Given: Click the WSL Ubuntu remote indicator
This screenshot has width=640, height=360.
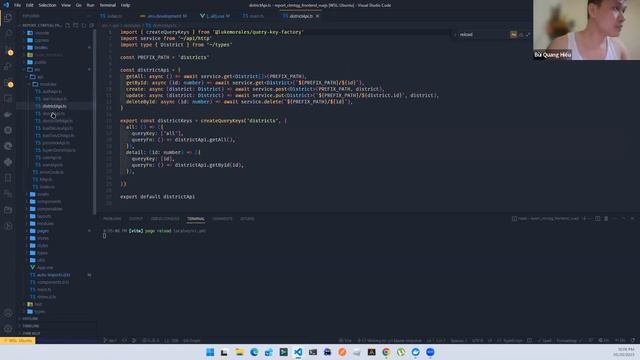Looking at the screenshot, I should tap(18, 340).
